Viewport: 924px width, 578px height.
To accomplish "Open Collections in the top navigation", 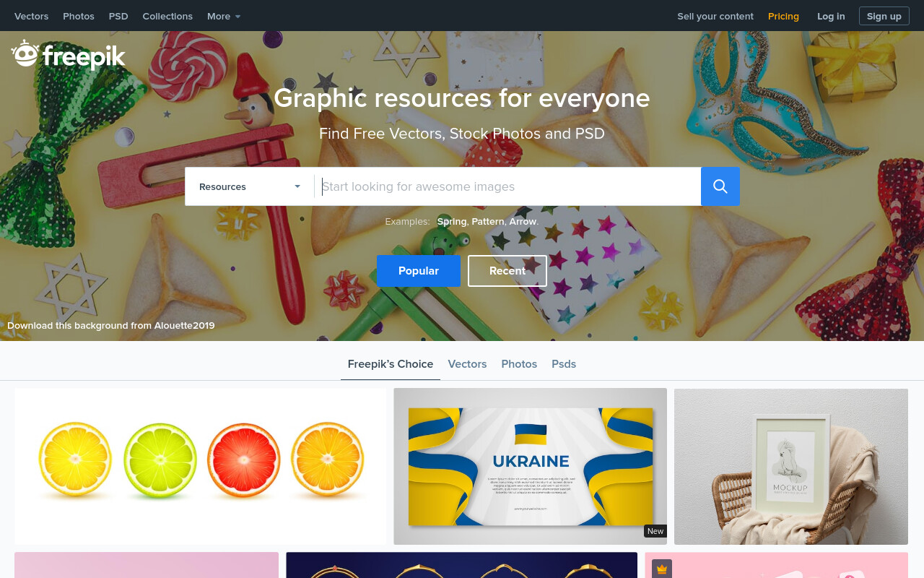I will [167, 16].
